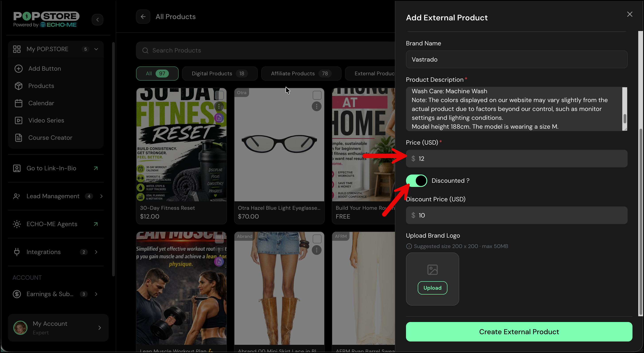Click the Product Description scrollbar thumb
Viewport: 644px width, 353px height.
tap(624, 119)
